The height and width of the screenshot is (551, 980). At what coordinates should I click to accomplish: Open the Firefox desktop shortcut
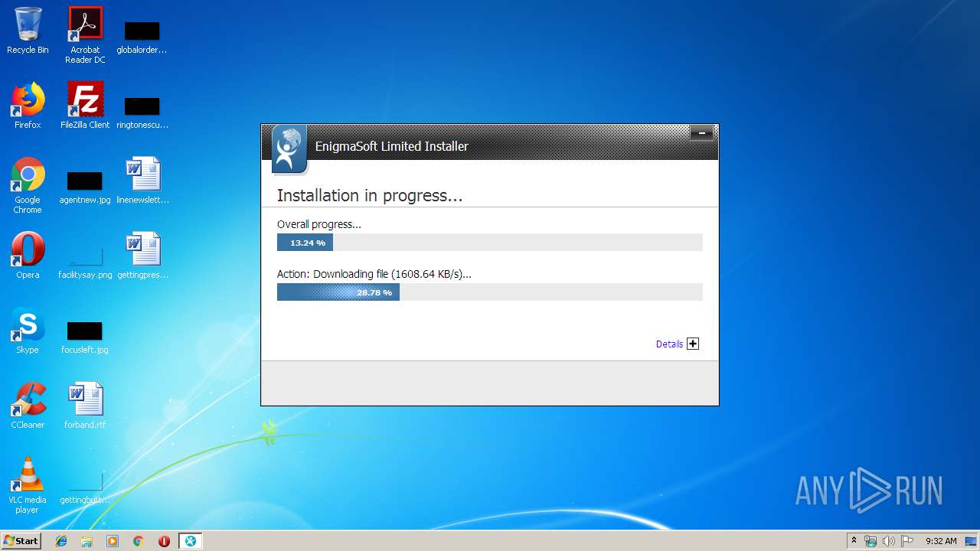28,106
